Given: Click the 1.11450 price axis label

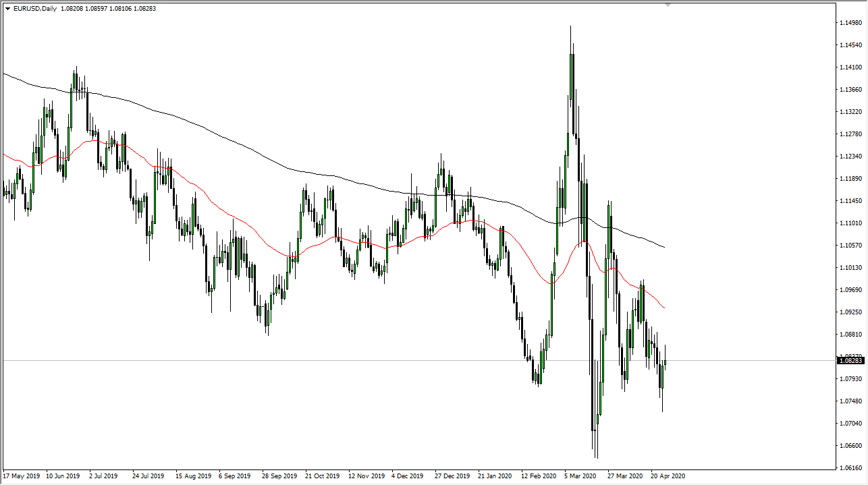Looking at the screenshot, I should click(851, 201).
